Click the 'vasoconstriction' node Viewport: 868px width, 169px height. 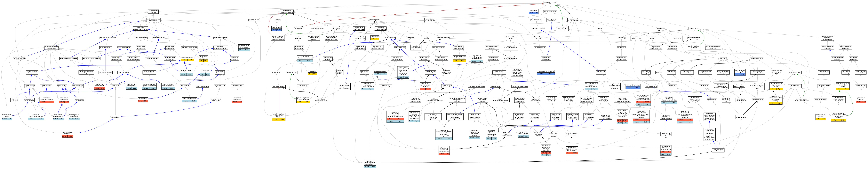click(x=291, y=72)
